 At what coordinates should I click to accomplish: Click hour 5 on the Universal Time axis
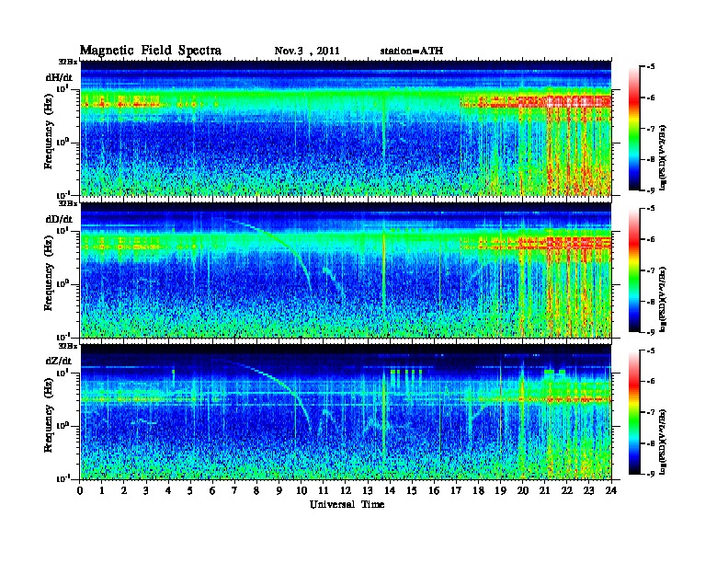(191, 490)
